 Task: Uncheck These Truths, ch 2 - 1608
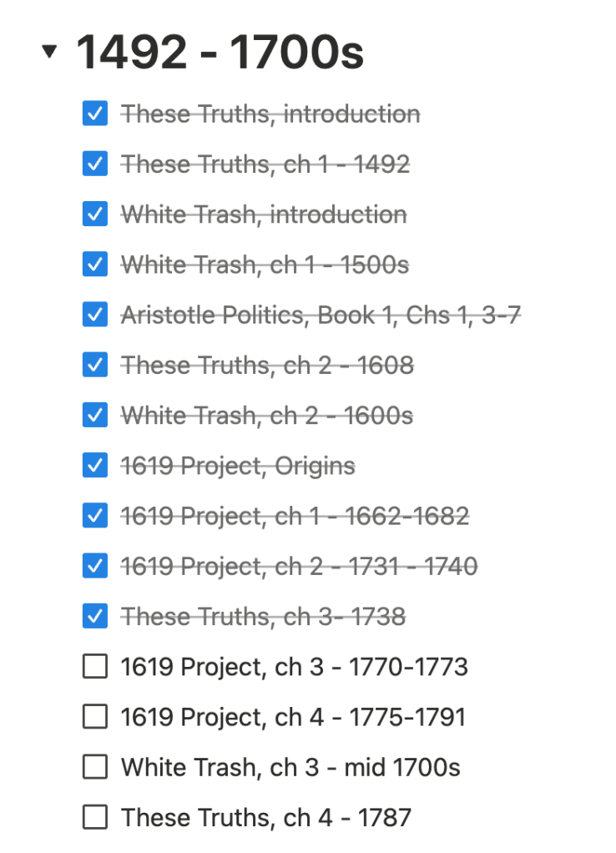click(x=95, y=365)
